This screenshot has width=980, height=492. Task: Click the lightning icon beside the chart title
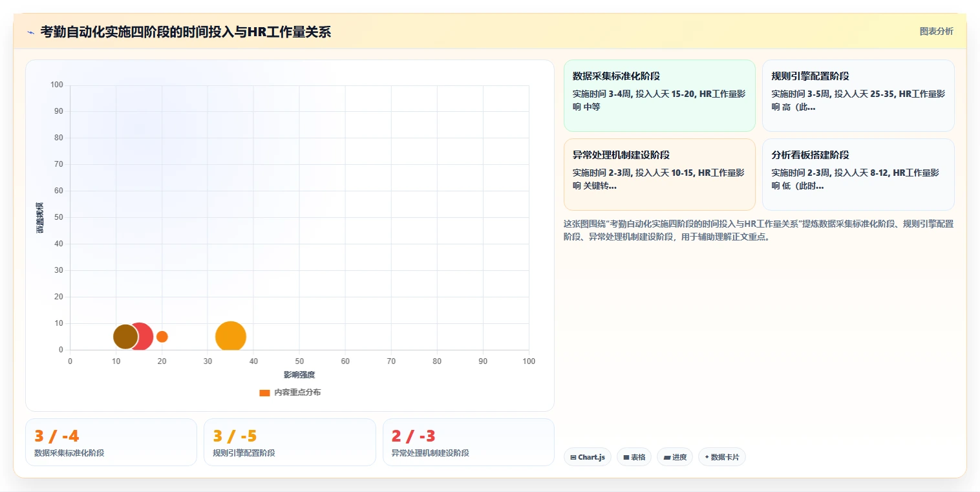(31, 32)
